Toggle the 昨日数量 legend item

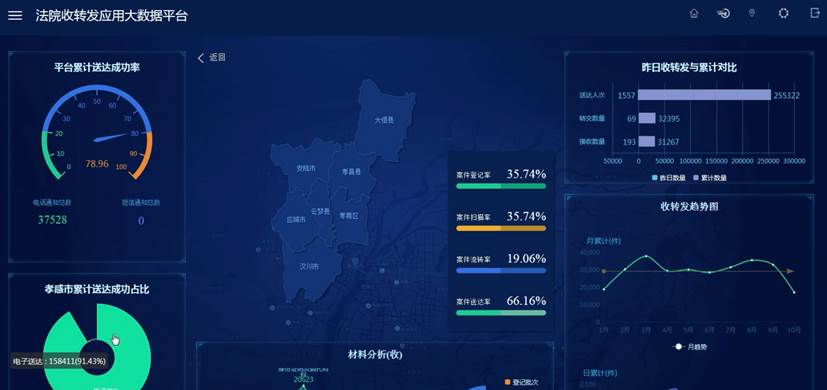coord(669,178)
